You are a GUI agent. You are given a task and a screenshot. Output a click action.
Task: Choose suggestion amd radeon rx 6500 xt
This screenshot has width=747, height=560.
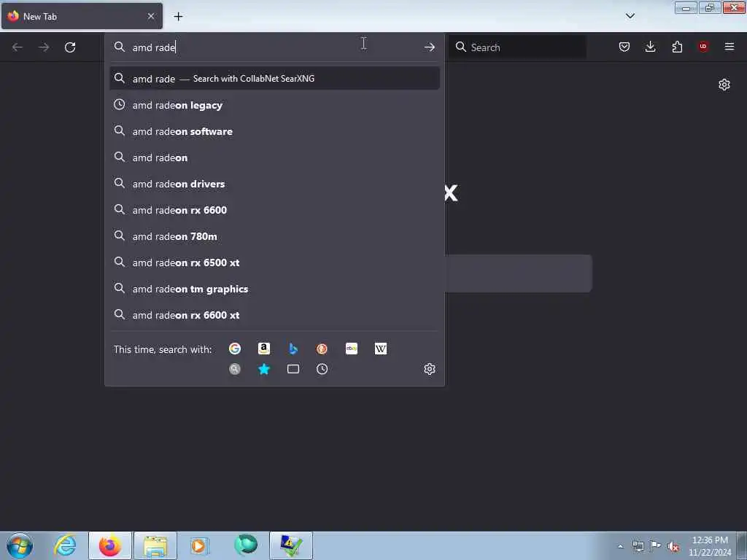point(274,262)
